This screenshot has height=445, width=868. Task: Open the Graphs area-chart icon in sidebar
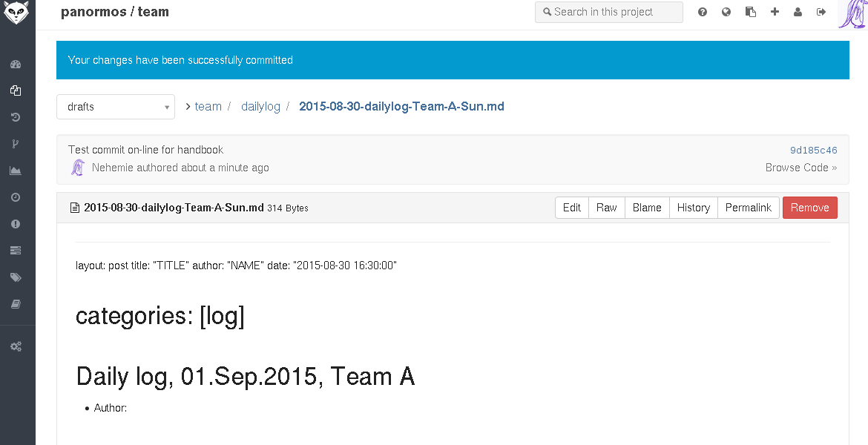point(16,171)
